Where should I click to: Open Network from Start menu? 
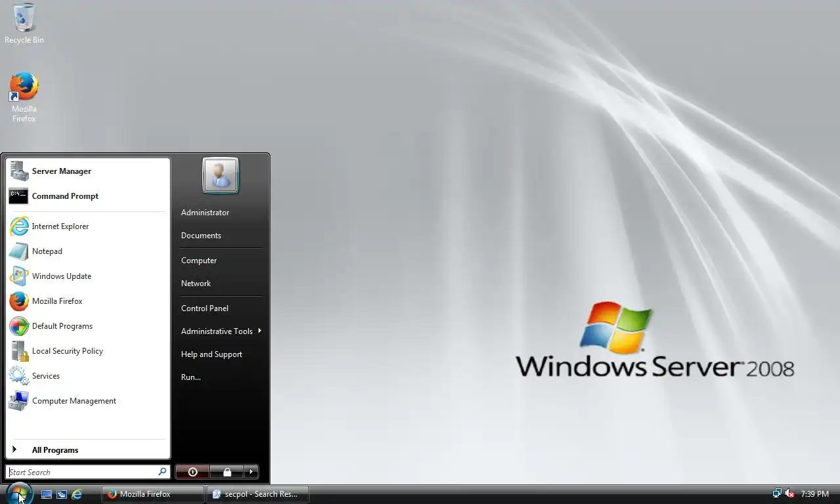[196, 283]
